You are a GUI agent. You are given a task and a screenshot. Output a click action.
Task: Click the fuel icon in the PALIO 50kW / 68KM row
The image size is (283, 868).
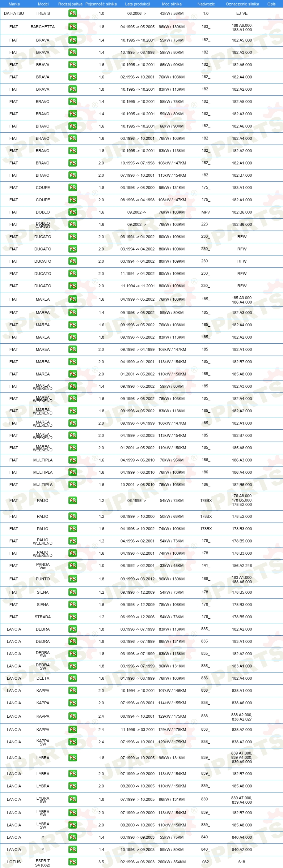pos(73,516)
